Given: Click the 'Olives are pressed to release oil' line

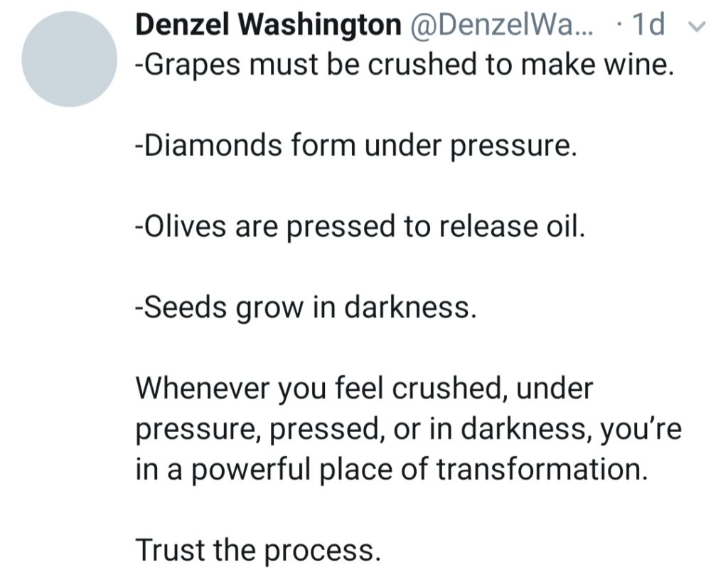Looking at the screenshot, I should click(360, 226).
